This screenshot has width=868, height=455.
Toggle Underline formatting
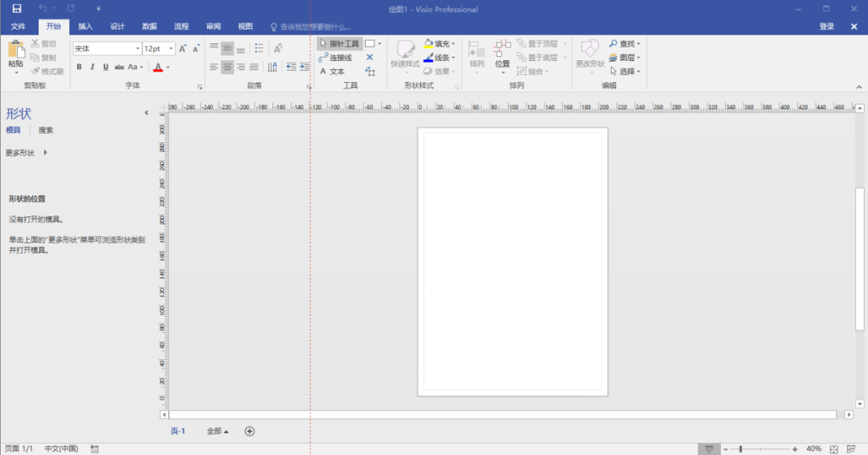point(106,67)
